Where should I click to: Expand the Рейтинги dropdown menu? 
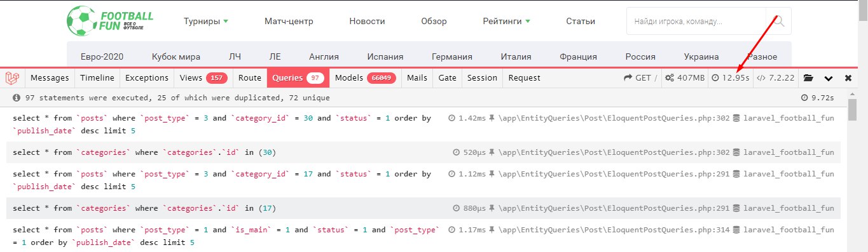tap(507, 21)
